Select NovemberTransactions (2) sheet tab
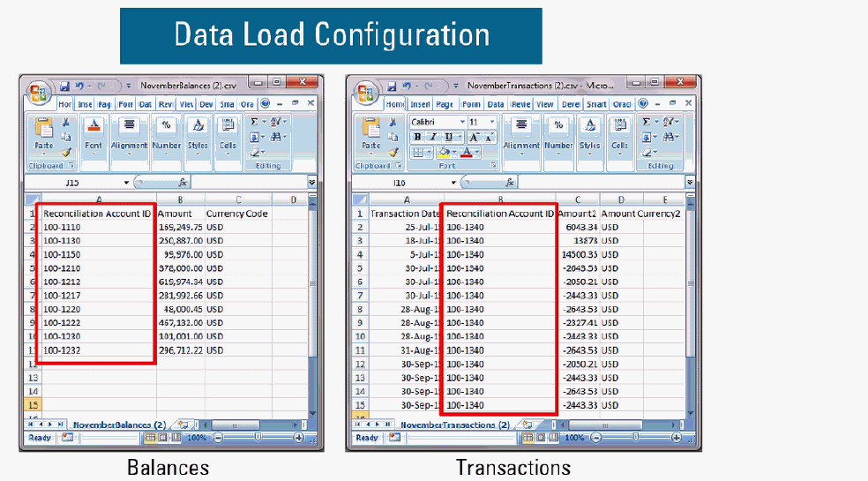This screenshot has height=481, width=868. [454, 425]
